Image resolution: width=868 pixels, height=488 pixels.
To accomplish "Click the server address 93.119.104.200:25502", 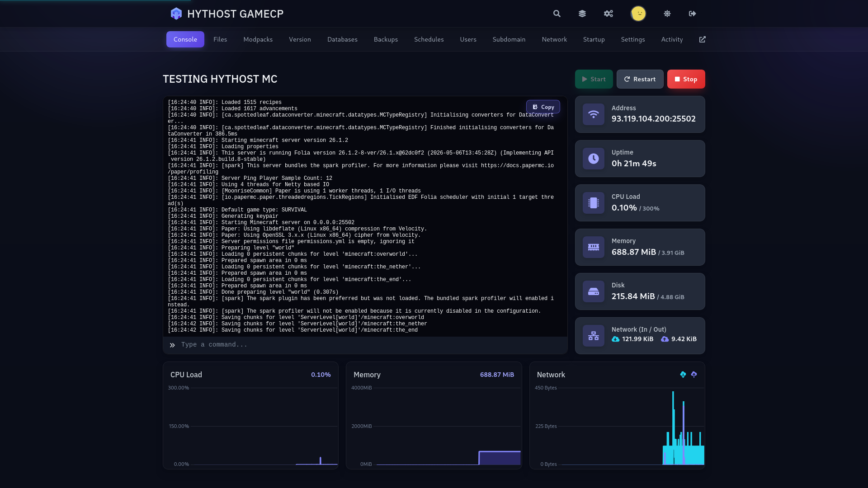I will 654,119.
